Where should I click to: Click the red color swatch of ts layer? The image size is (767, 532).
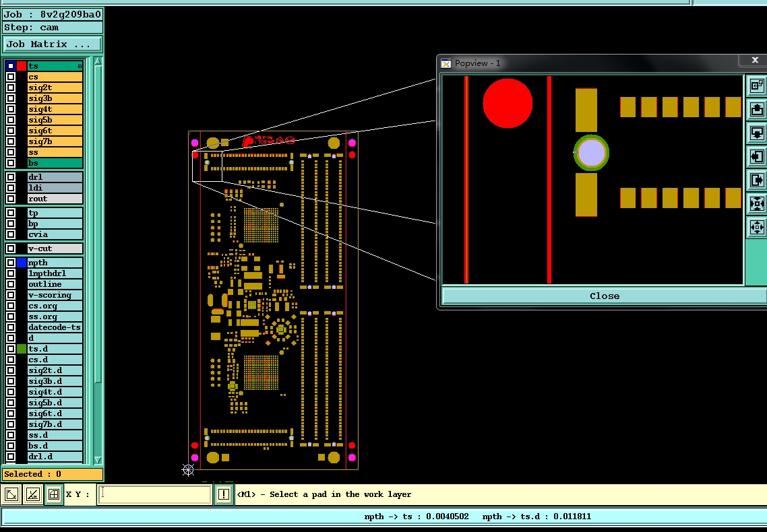[x=22, y=66]
